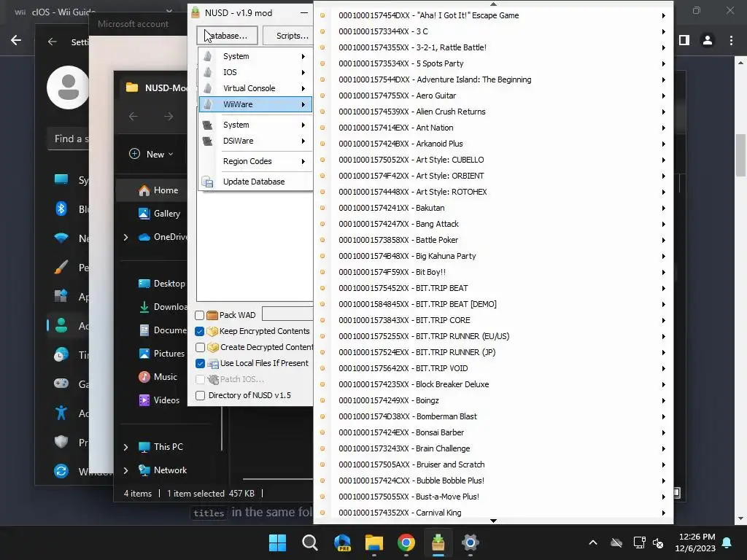Viewport: 747px width, 560px height.
Task: Click Windows Update icon in Settings sidebar
Action: click(61, 471)
